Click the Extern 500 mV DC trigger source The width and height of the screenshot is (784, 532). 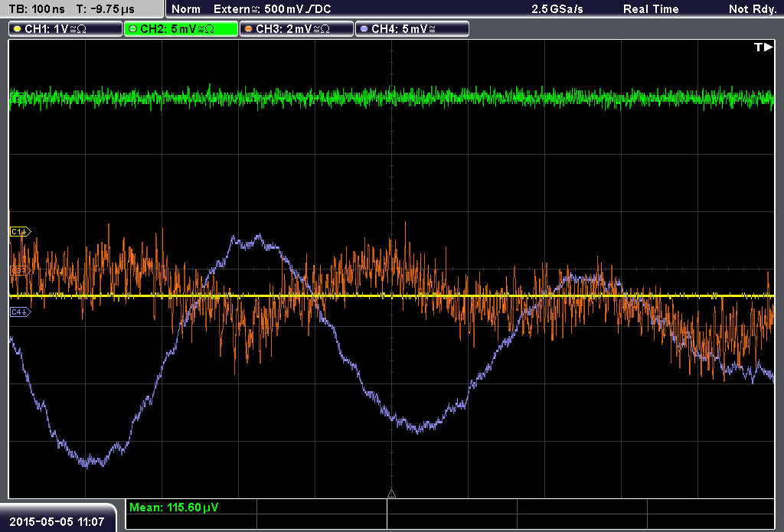point(272,9)
